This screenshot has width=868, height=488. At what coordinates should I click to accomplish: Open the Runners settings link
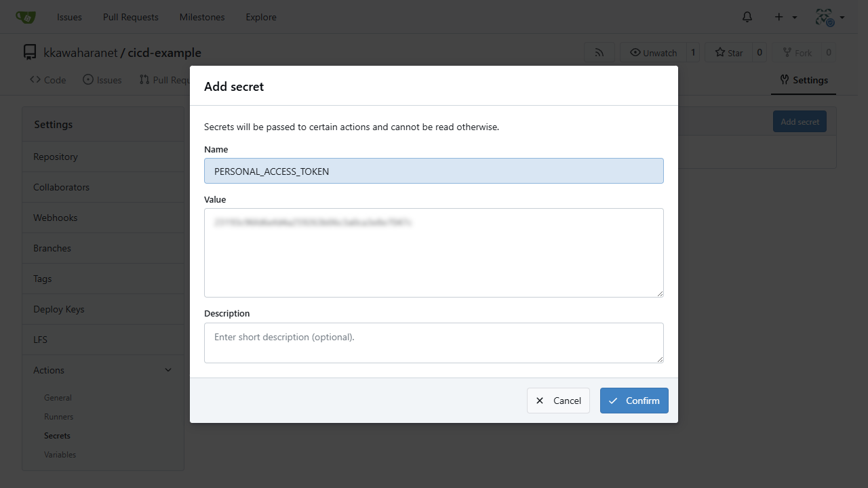pyautogui.click(x=58, y=417)
